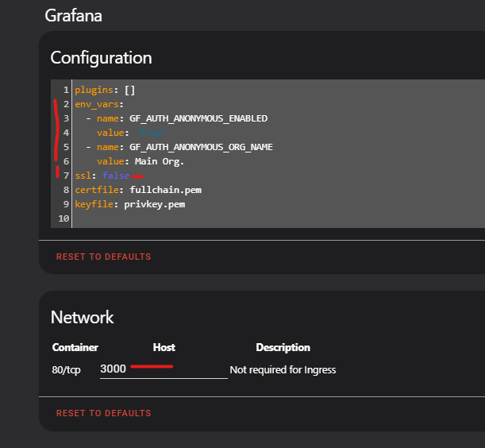This screenshot has height=448, width=485.
Task: Click the GF_AUTH_ANONYMOUS_ORG_NAME entry
Action: point(195,147)
